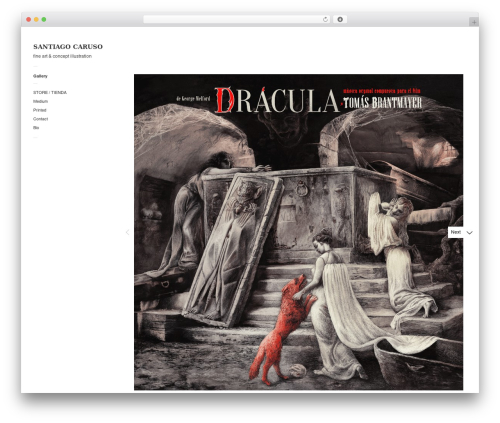Viewport: 500px width, 423px height.
Task: Go to previous image with left chevron
Action: point(127,232)
